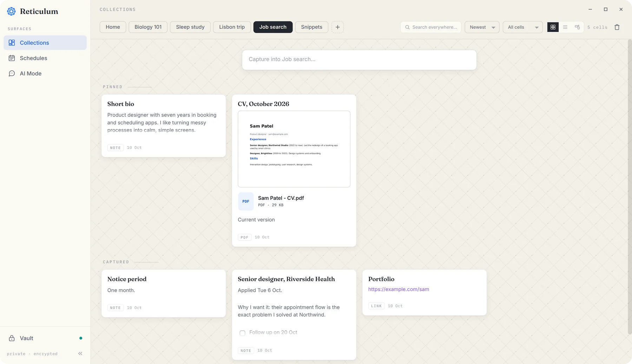Open the All cells filter dropdown

523,27
